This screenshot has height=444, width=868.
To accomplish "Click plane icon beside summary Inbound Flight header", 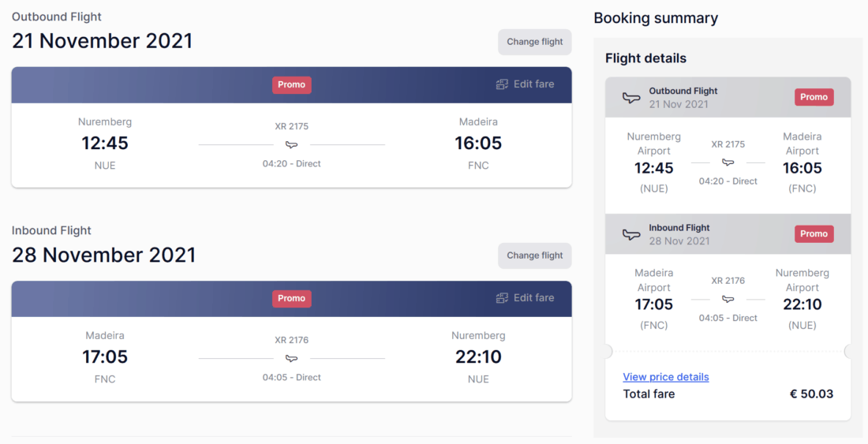I will 631,234.
